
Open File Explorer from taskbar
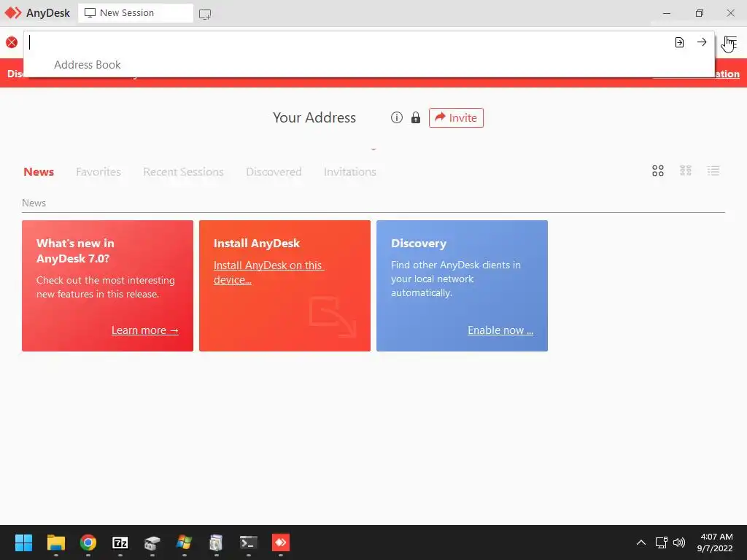(55, 542)
